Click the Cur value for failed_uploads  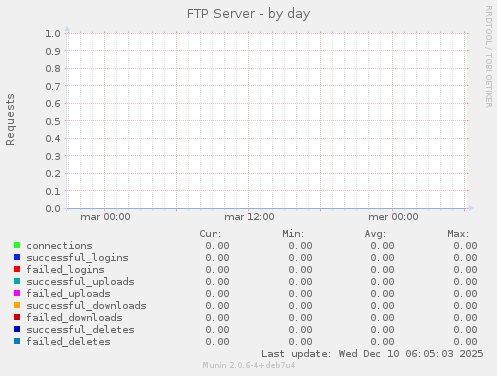217,294
